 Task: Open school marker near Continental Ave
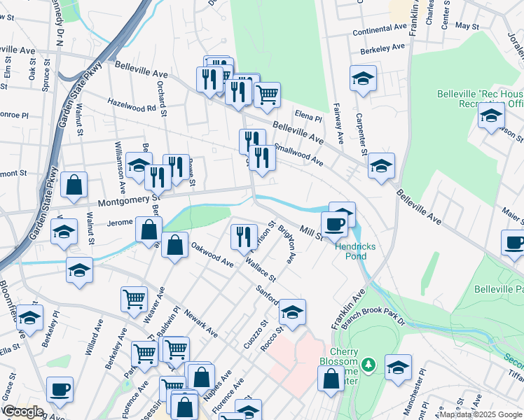point(363,78)
